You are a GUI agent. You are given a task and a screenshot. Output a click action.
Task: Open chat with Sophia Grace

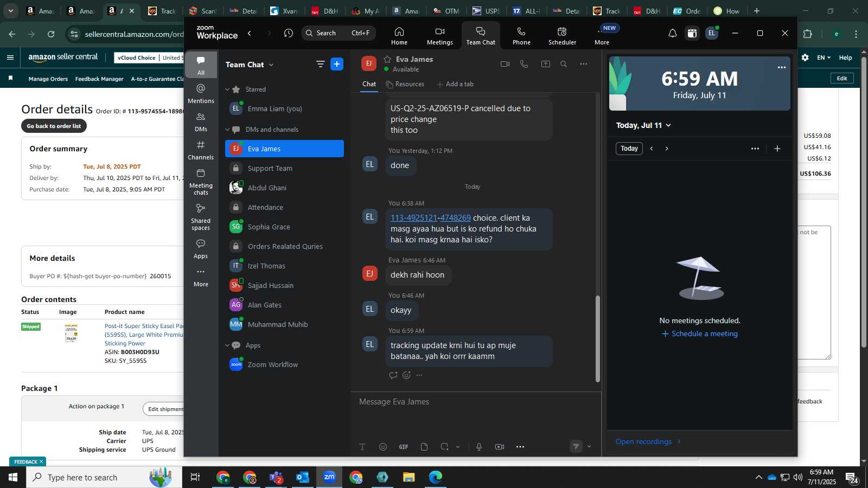[284, 227]
